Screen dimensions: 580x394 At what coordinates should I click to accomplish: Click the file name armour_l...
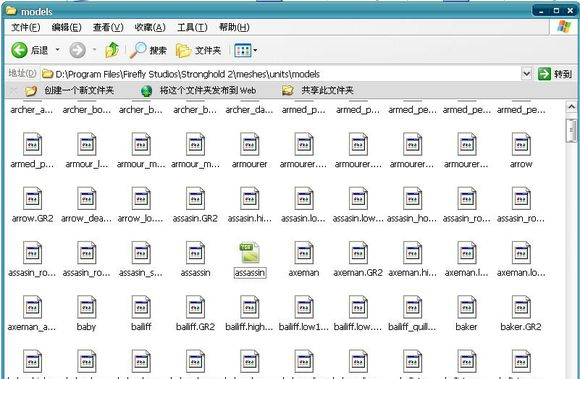click(x=87, y=164)
